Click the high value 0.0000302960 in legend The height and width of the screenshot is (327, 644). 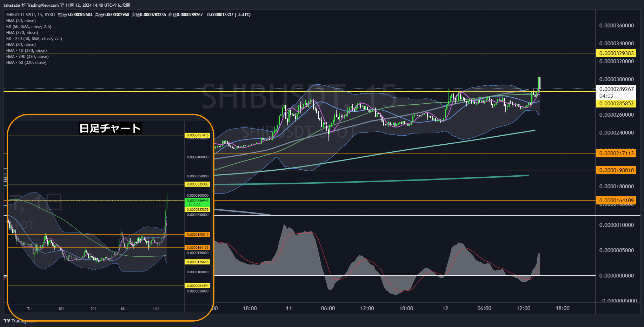click(x=116, y=15)
